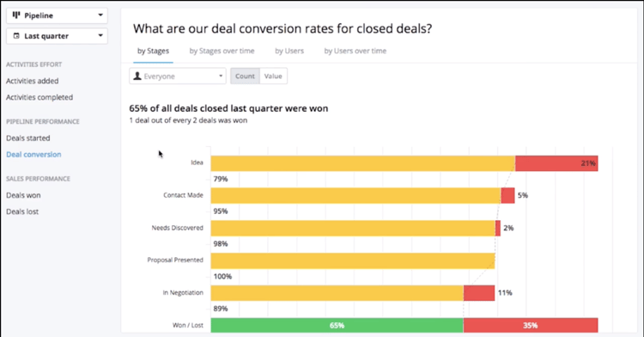Click the red 21% Idea lost bar

coord(556,163)
